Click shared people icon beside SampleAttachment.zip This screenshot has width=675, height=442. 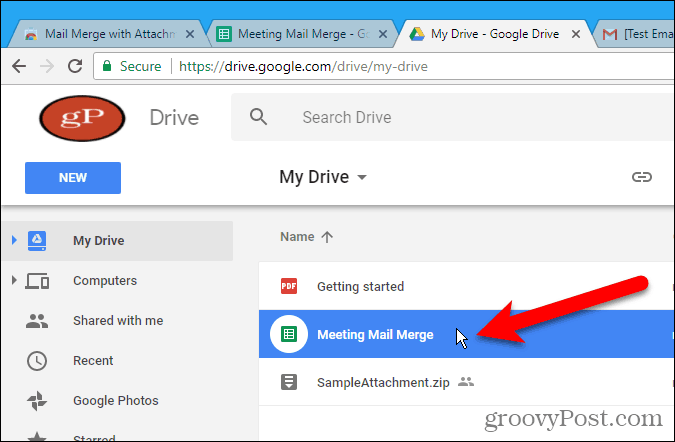pyautogui.click(x=466, y=381)
